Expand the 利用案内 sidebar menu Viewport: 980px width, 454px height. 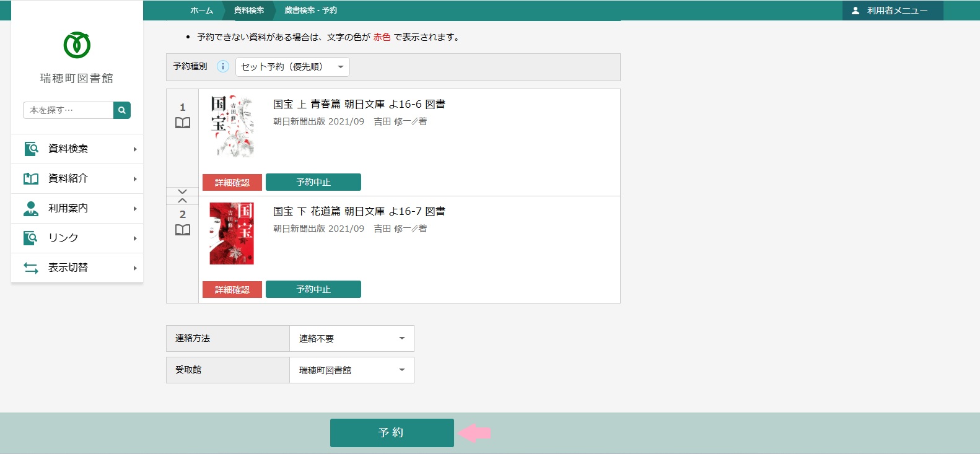[77, 209]
